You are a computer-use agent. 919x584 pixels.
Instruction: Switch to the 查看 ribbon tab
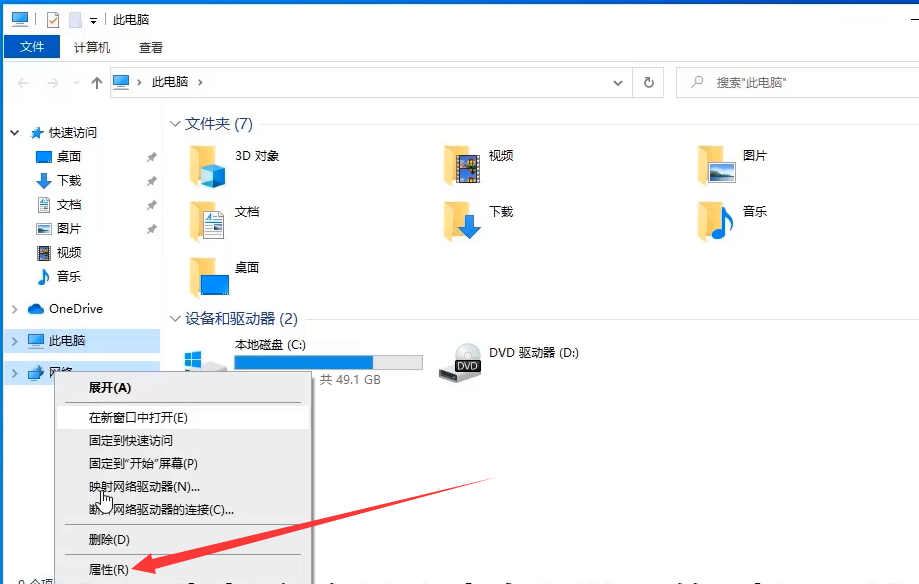[x=150, y=46]
